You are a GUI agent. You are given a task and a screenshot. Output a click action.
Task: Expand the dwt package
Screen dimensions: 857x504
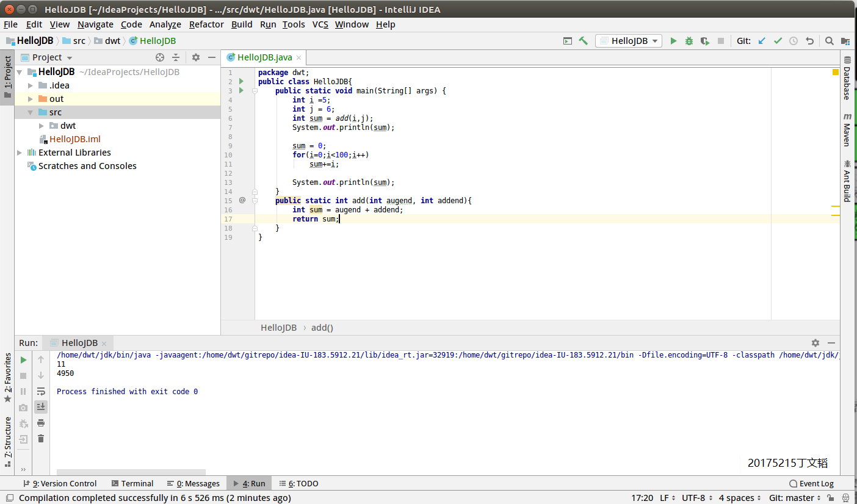[42, 126]
